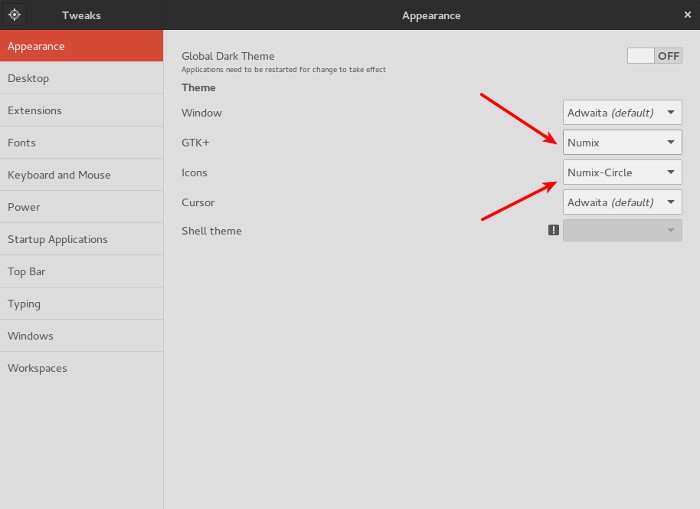The height and width of the screenshot is (509, 700).
Task: Open the Fonts section
Action: pos(81,142)
